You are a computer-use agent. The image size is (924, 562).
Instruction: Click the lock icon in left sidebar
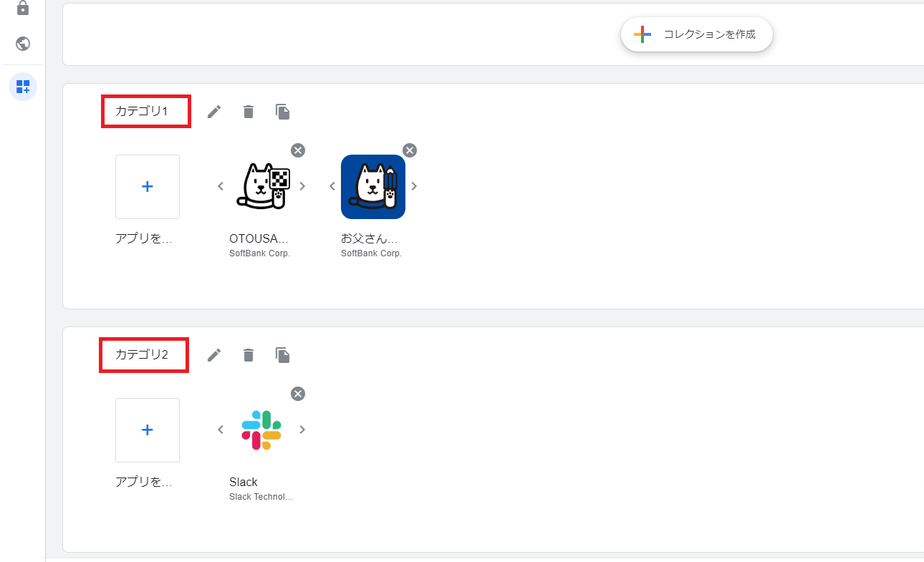(x=23, y=8)
